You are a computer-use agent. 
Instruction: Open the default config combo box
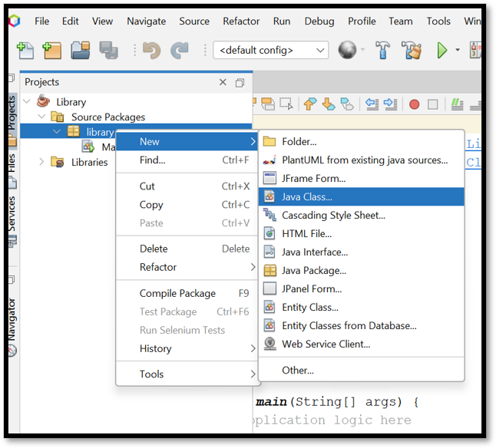pyautogui.click(x=271, y=50)
